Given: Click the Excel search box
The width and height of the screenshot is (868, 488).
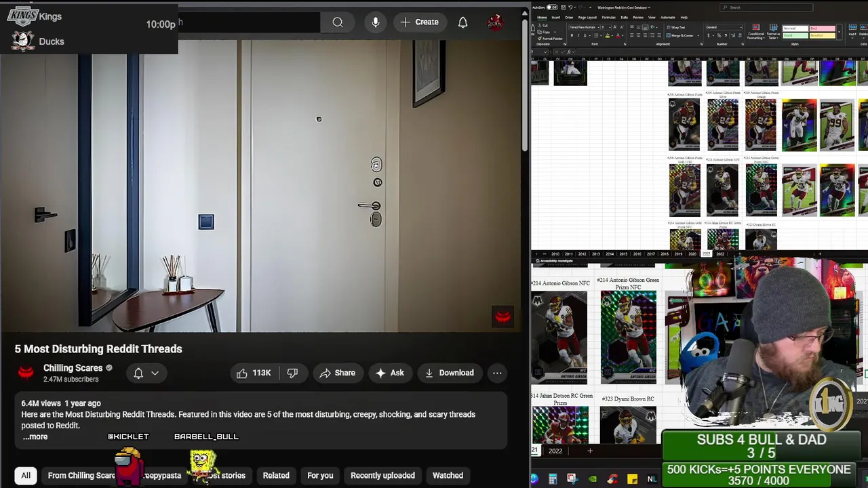Looking at the screenshot, I should tap(766, 7).
